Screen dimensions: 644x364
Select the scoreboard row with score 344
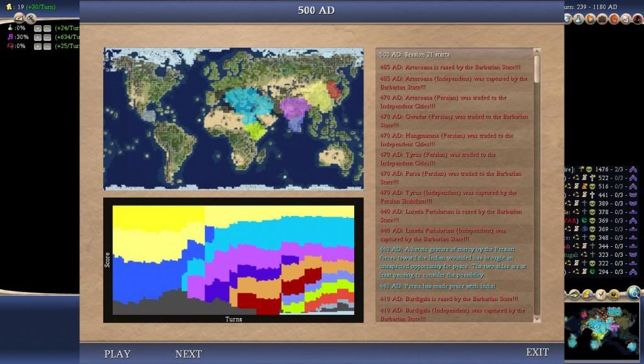601,246
